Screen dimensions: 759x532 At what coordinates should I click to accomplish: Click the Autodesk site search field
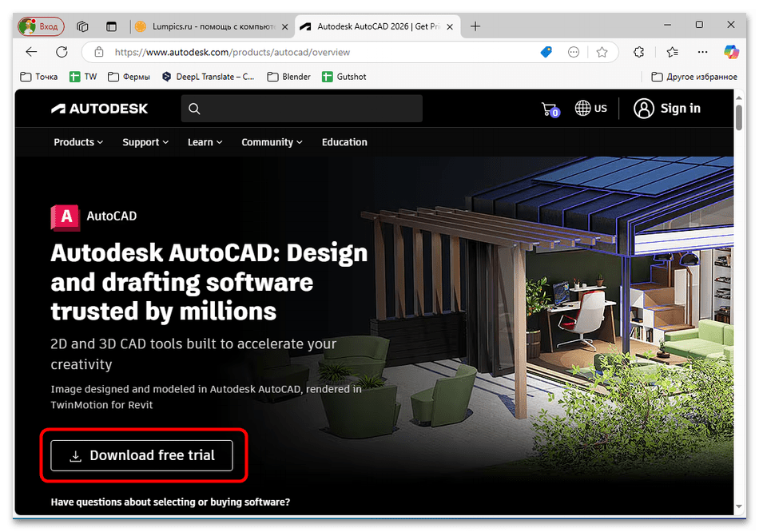pyautogui.click(x=301, y=109)
